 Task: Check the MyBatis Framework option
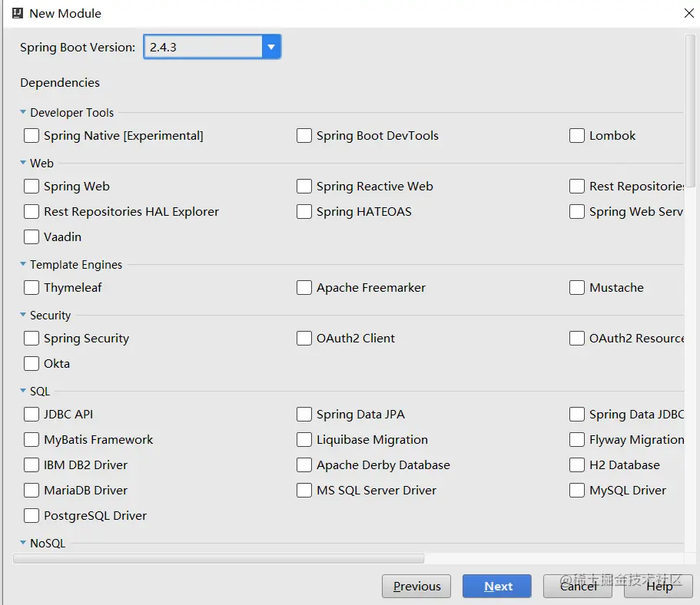[x=32, y=440]
